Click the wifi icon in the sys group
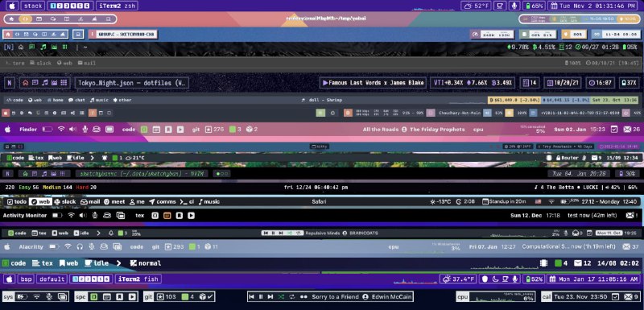 tap(37, 296)
